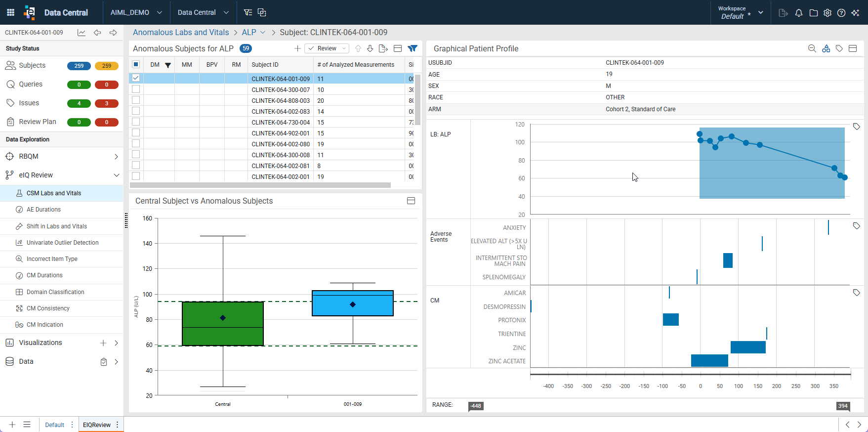
Task: Click the range slider handle labeled 394
Action: pyautogui.click(x=843, y=406)
